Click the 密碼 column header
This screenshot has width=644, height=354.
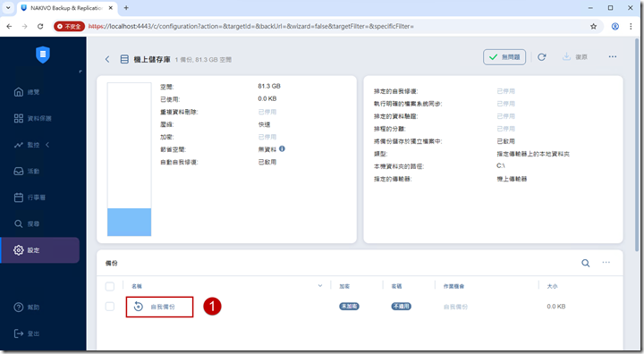pos(396,286)
